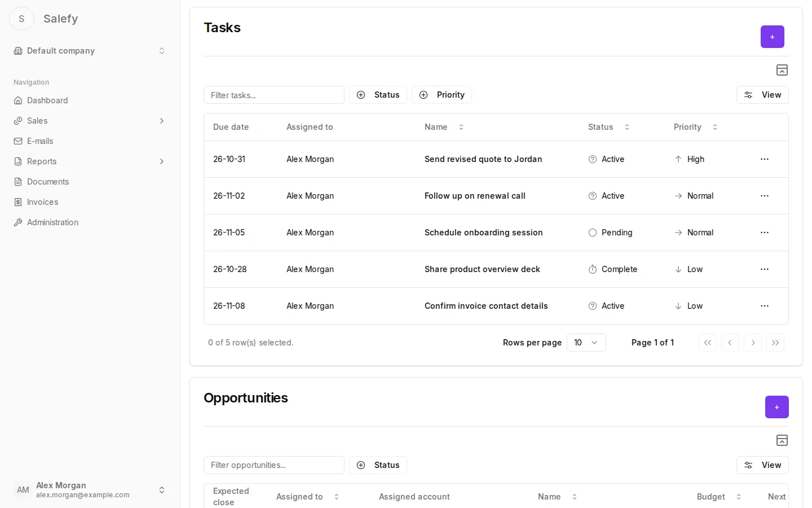Open E-mails in the navigation
This screenshot has width=812, height=508.
coord(90,141)
